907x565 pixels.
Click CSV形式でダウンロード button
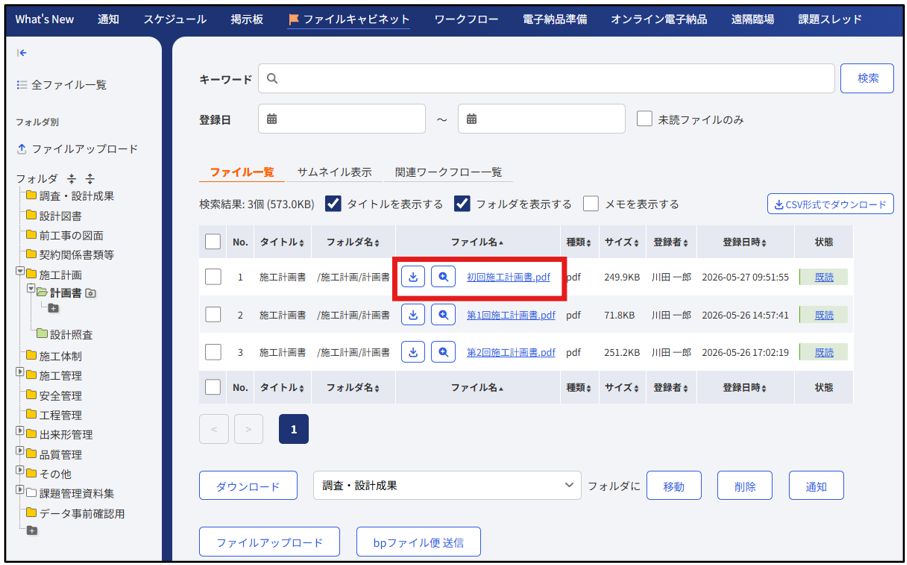pos(830,204)
